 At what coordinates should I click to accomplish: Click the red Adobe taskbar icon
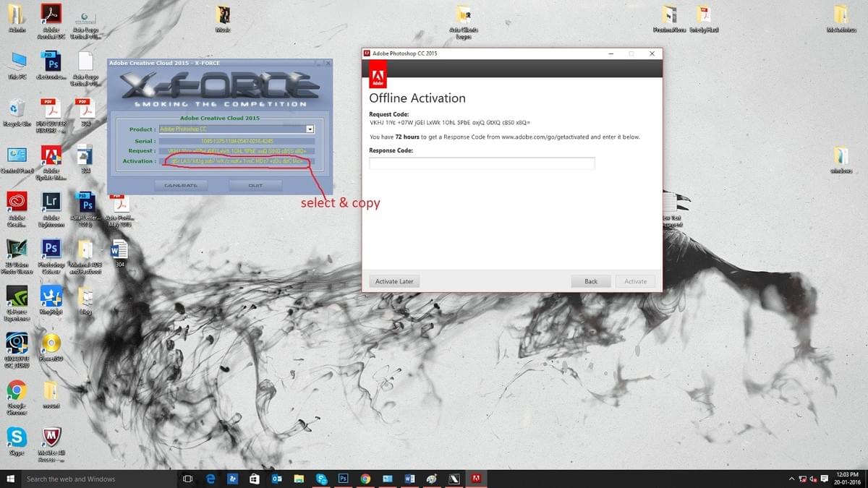(476, 479)
